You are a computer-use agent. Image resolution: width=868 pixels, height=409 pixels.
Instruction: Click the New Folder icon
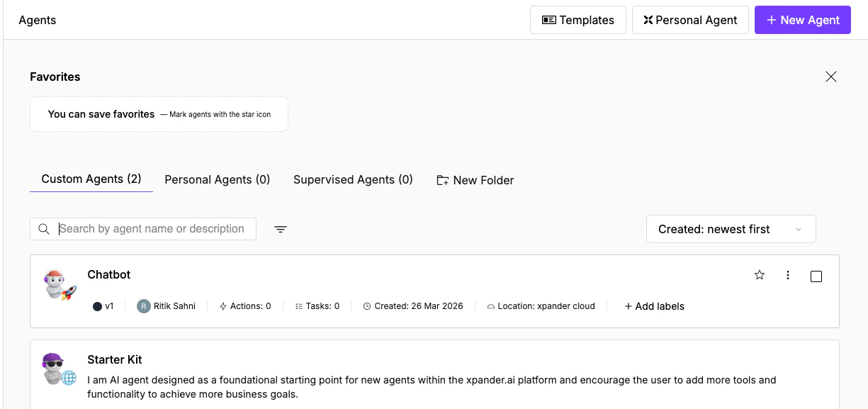tap(442, 180)
